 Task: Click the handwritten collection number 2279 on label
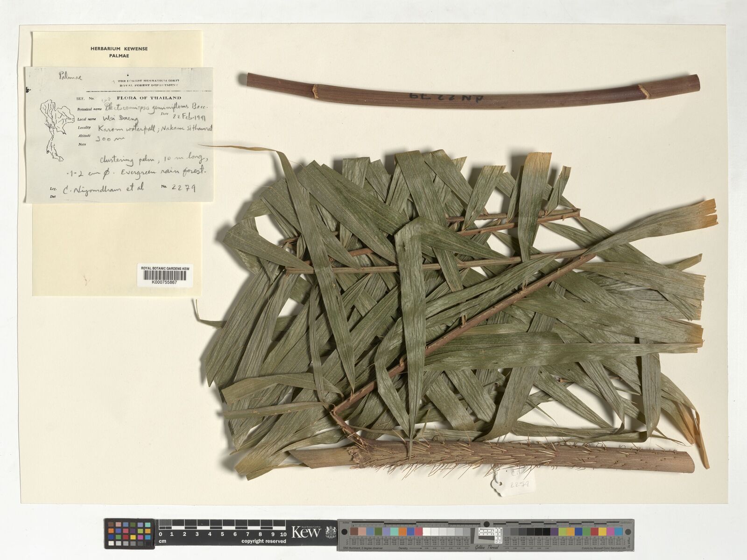[x=183, y=188]
